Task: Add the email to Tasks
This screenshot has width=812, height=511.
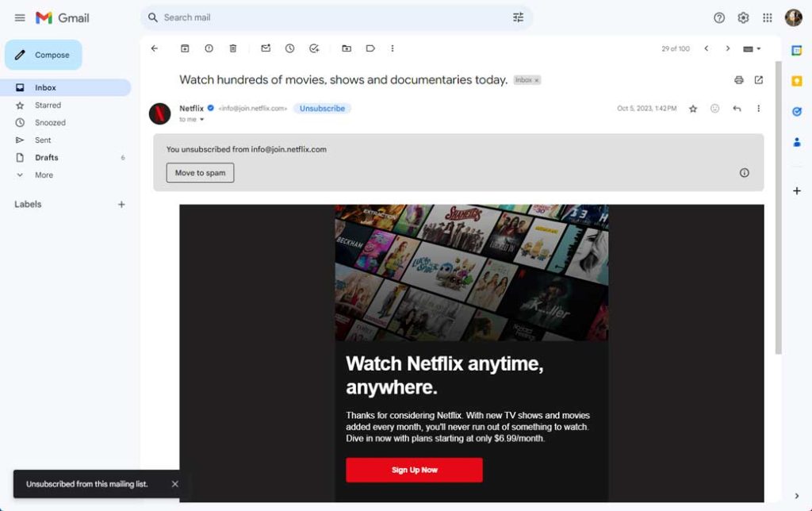Action: pos(314,48)
